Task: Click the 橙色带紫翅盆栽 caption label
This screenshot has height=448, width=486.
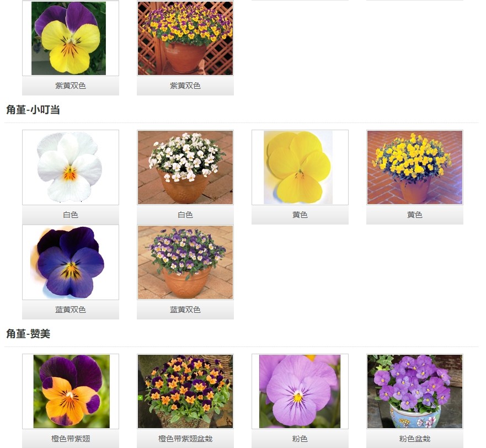Action: (x=185, y=439)
